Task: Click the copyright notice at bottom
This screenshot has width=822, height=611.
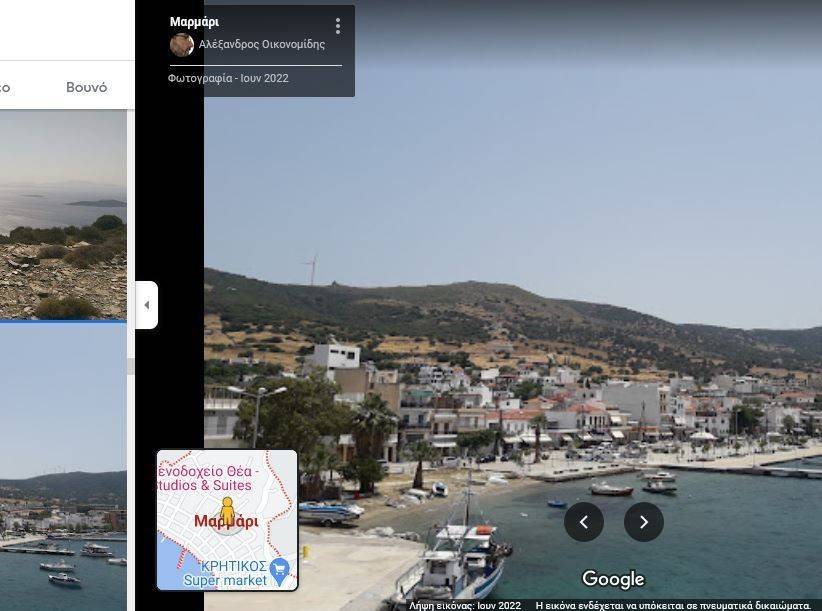Action: click(673, 605)
